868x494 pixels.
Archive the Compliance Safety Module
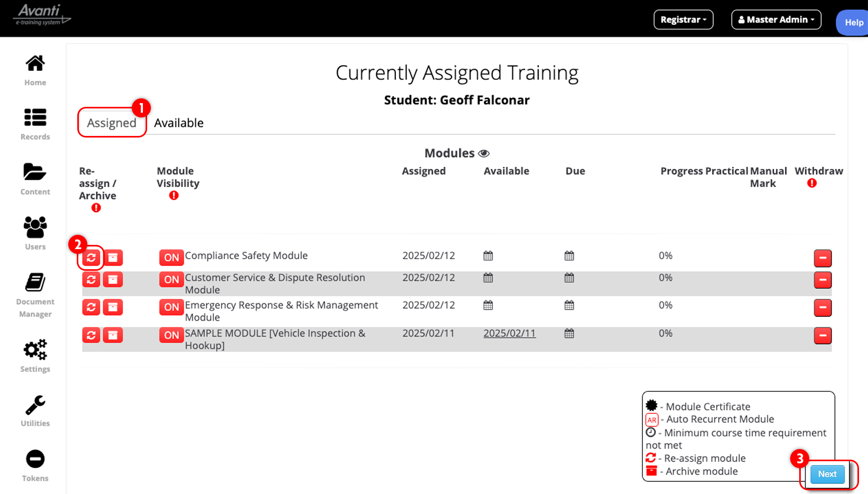click(113, 258)
